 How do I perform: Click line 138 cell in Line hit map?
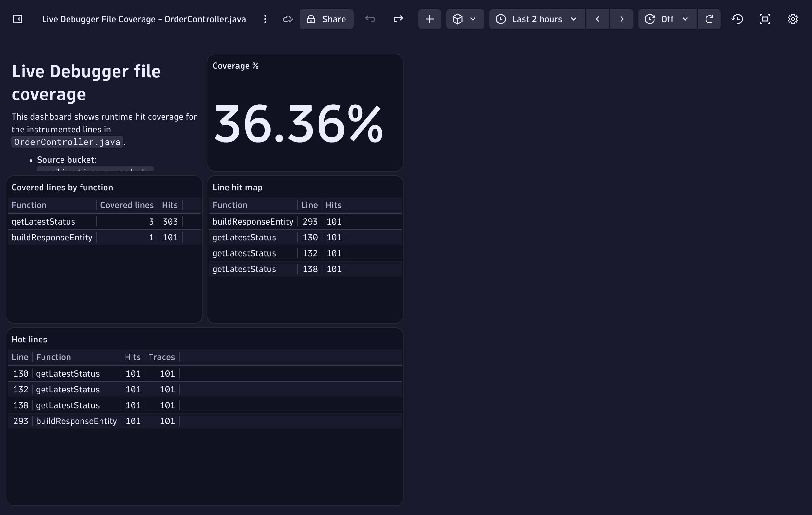pyautogui.click(x=310, y=269)
